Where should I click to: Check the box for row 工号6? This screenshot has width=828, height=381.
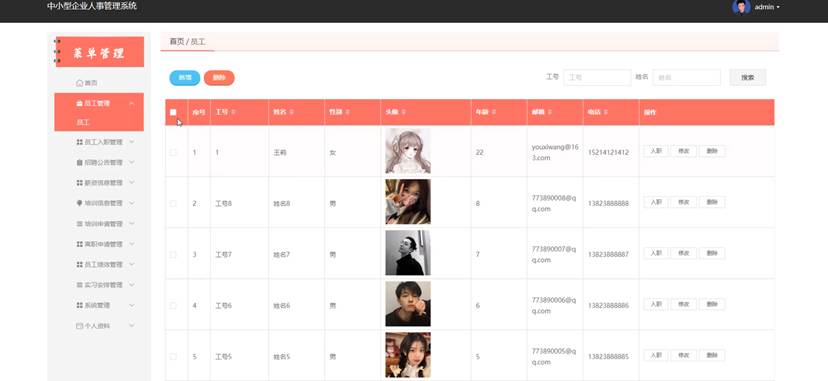[173, 306]
